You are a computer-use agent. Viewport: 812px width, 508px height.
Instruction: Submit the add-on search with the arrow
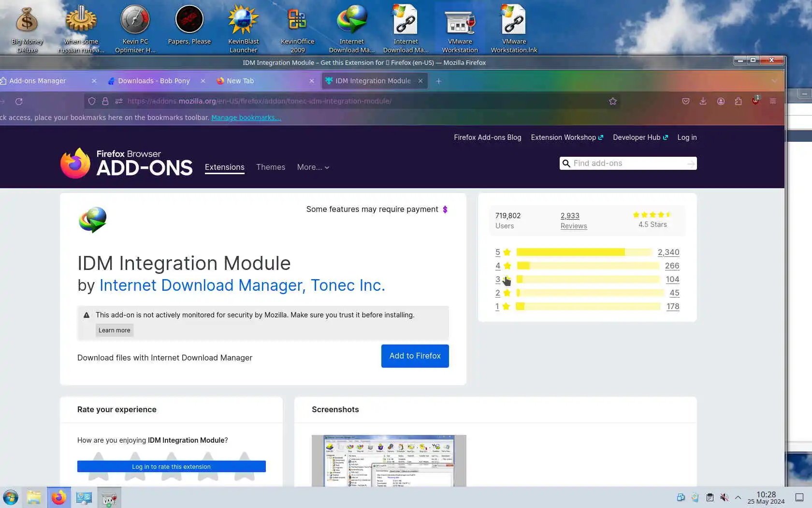pyautogui.click(x=691, y=164)
